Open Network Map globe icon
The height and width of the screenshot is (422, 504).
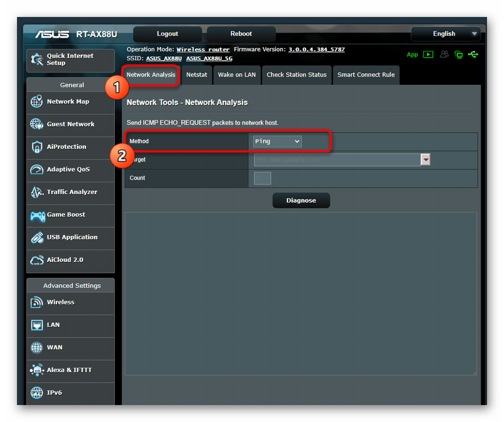tap(37, 101)
